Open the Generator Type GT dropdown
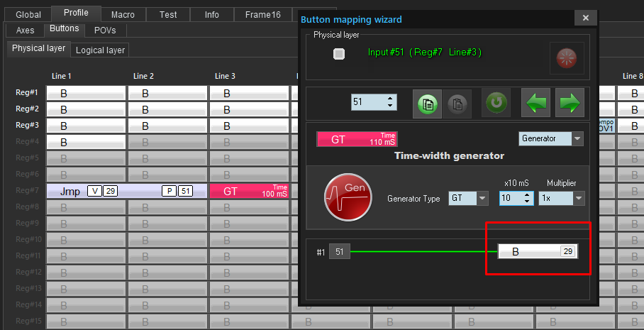This screenshot has height=330, width=644. (482, 199)
